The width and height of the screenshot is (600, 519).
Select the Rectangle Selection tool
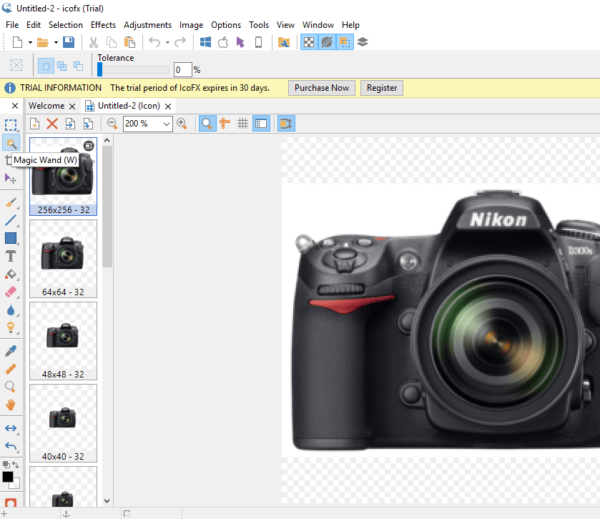point(11,125)
